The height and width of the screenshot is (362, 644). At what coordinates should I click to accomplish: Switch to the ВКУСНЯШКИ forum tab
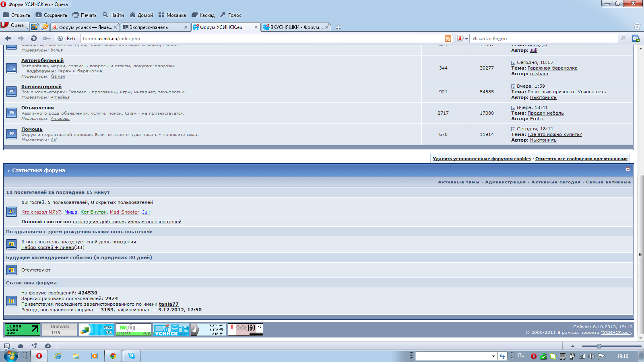point(296,27)
